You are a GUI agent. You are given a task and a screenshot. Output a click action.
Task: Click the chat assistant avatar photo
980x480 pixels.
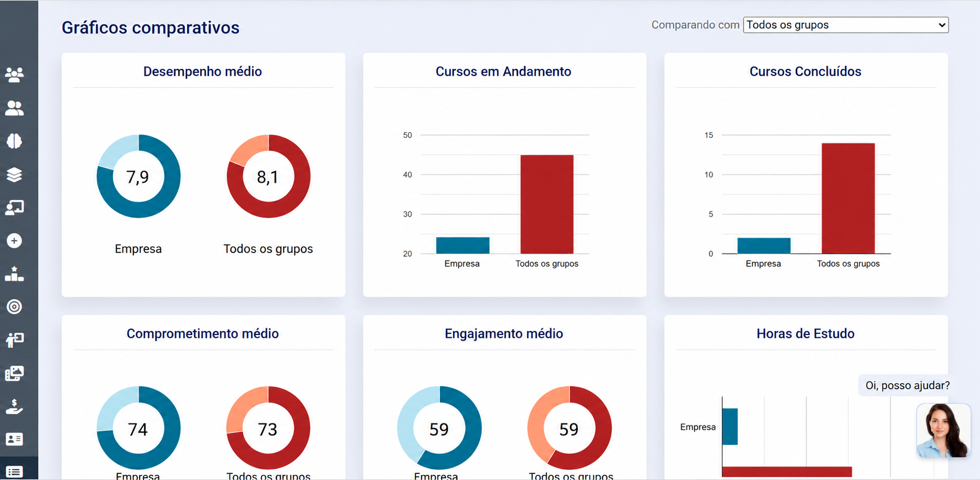(943, 430)
